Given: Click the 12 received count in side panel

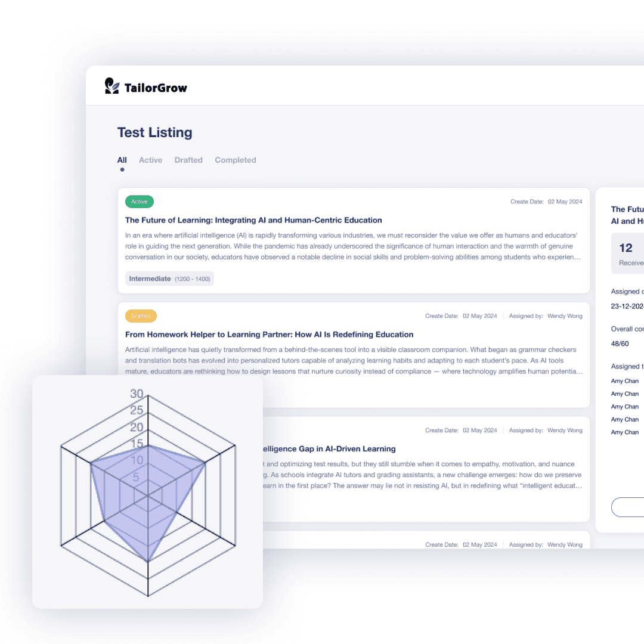Looking at the screenshot, I should (x=626, y=247).
